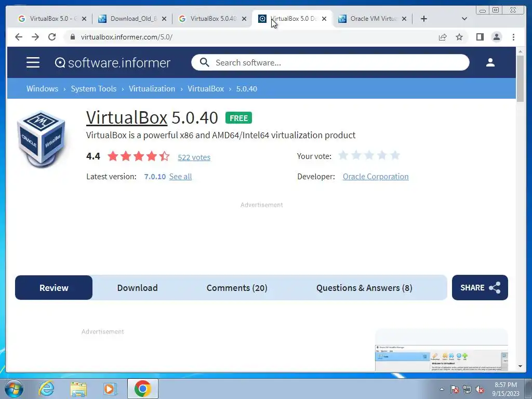Open a new tab with the plus icon
Screen dimensions: 532x399
pos(424,19)
